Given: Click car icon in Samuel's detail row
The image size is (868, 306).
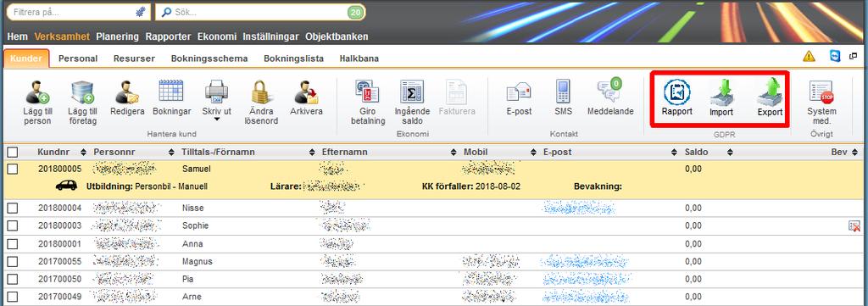Looking at the screenshot, I should [66, 186].
